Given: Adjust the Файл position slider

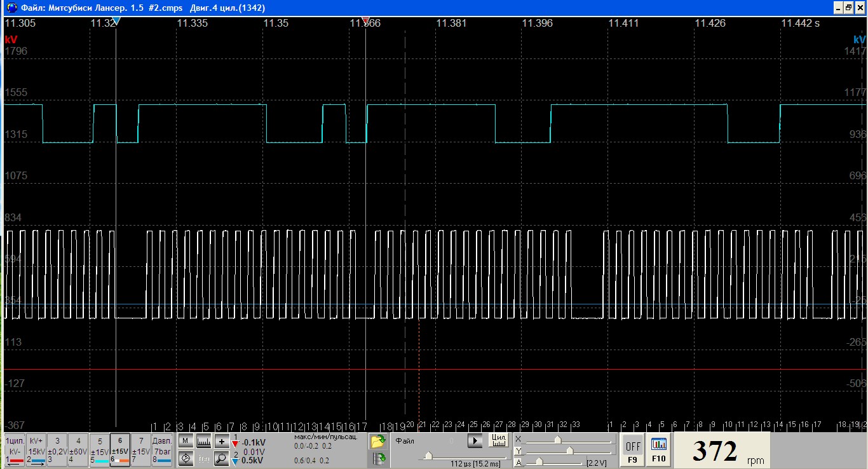Looking at the screenshot, I should click(429, 456).
